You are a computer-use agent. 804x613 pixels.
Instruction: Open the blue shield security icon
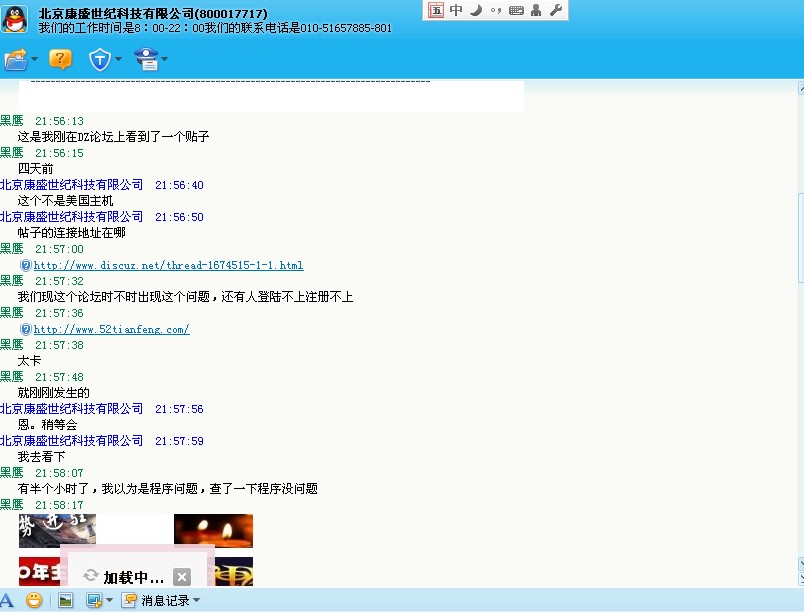pyautogui.click(x=99, y=59)
